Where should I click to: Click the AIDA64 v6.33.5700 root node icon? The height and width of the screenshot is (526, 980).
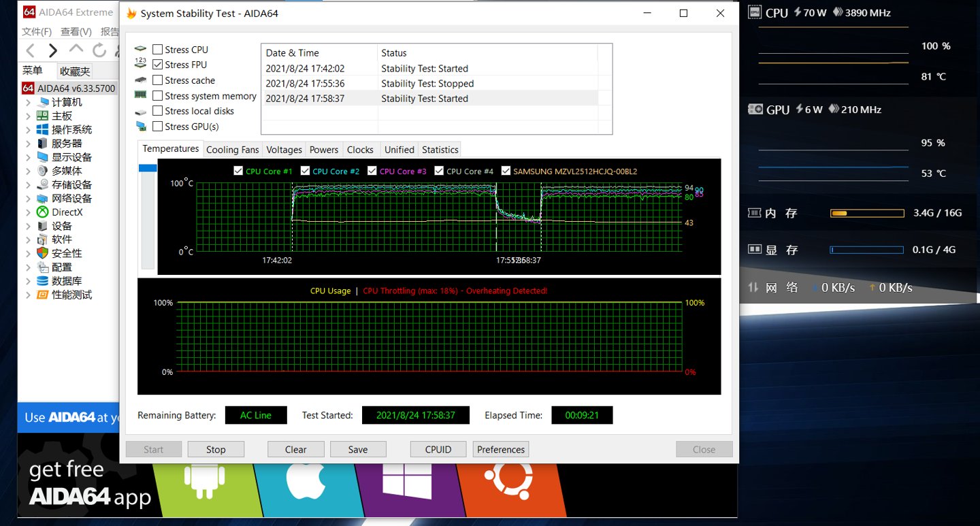point(28,88)
